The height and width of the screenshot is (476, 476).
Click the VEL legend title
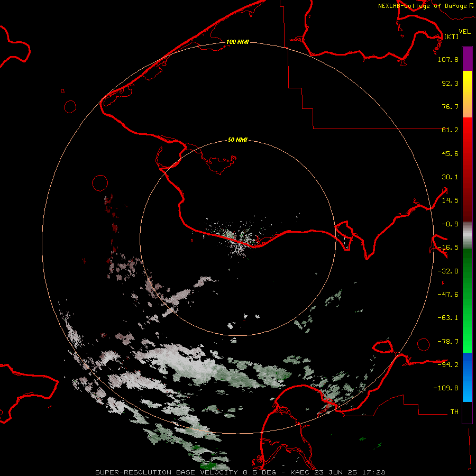464,32
